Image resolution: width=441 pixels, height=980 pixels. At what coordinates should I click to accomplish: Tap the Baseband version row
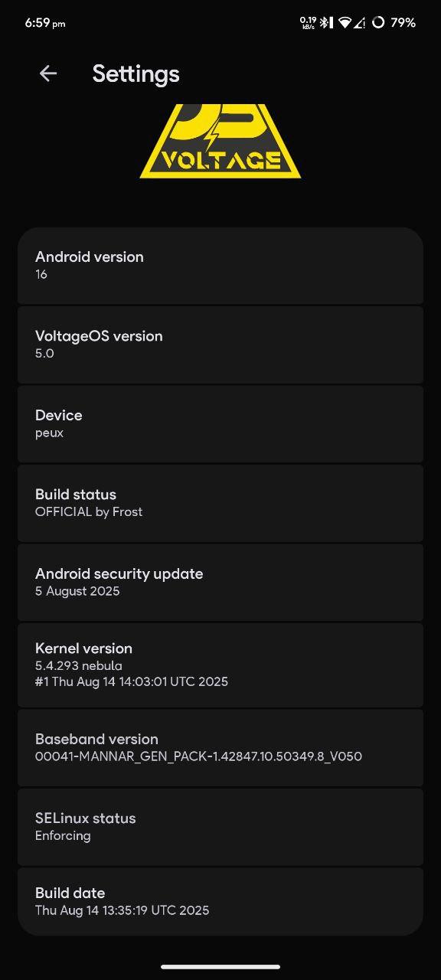click(x=220, y=748)
